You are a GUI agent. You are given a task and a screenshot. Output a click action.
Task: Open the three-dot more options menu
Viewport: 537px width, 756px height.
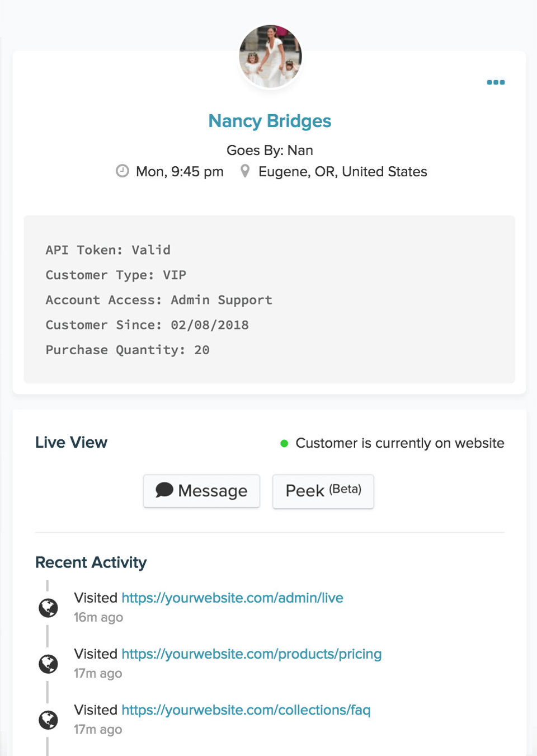[496, 82]
